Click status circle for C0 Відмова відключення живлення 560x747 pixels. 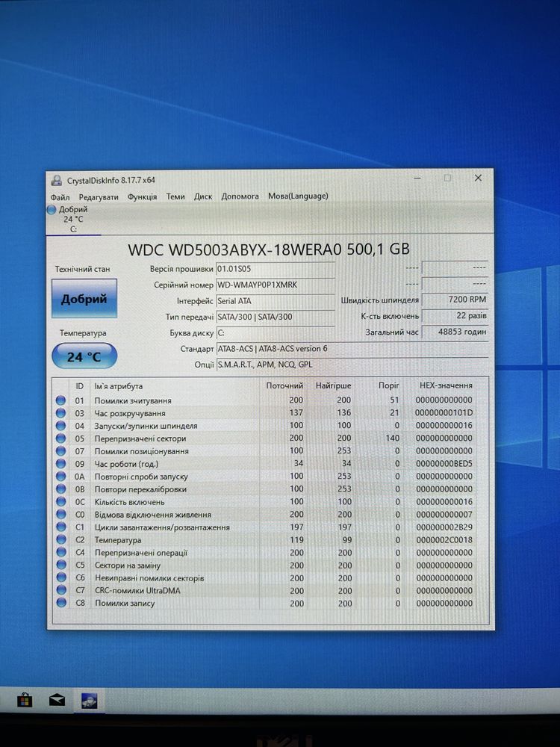(x=60, y=515)
